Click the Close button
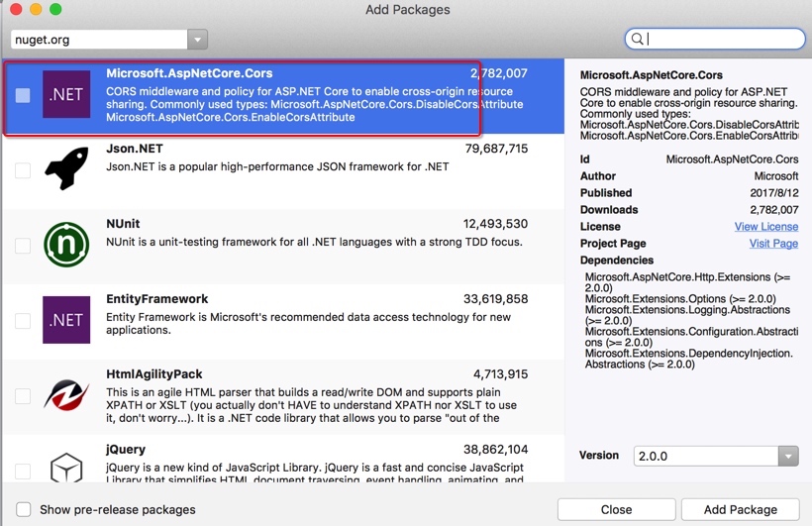This screenshot has width=812, height=526. pos(616,509)
